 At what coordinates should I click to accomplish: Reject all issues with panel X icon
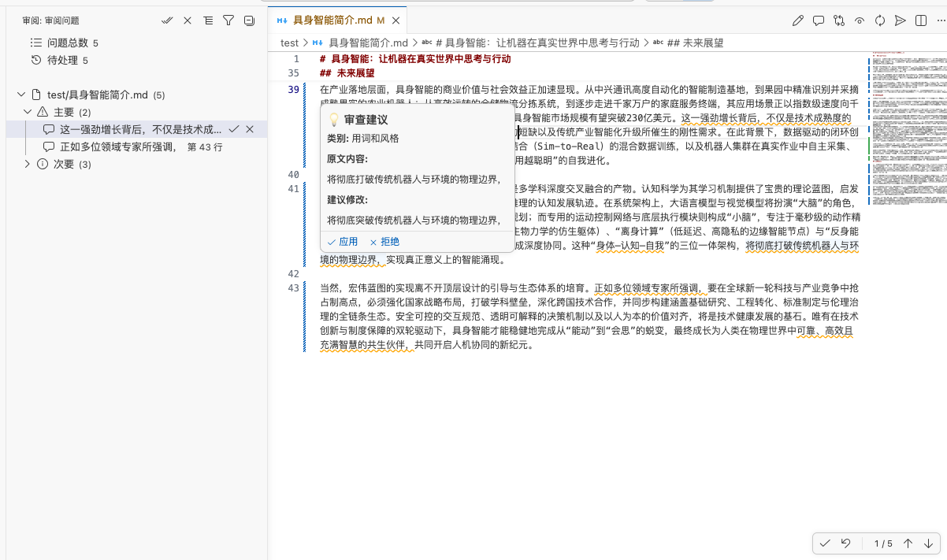click(x=188, y=20)
